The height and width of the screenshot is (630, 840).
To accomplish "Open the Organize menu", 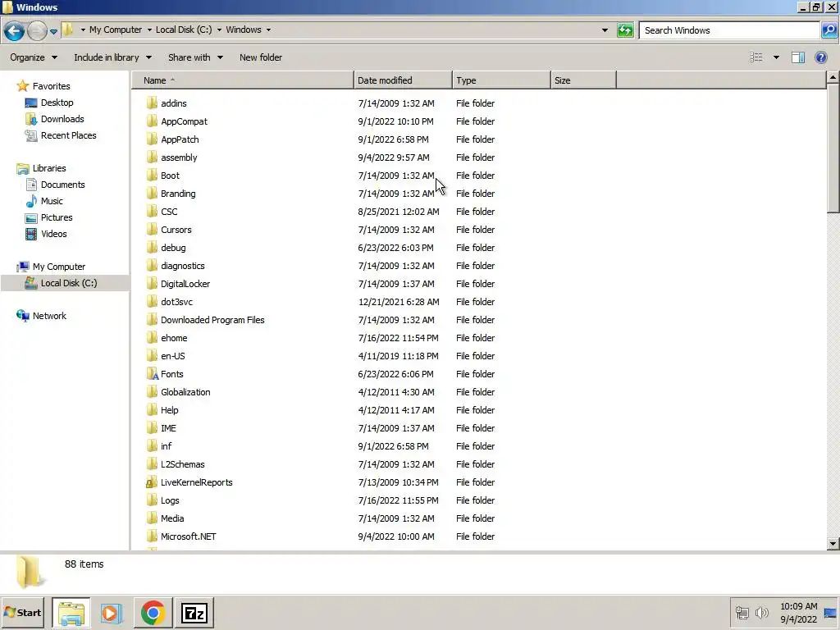I will pos(33,57).
